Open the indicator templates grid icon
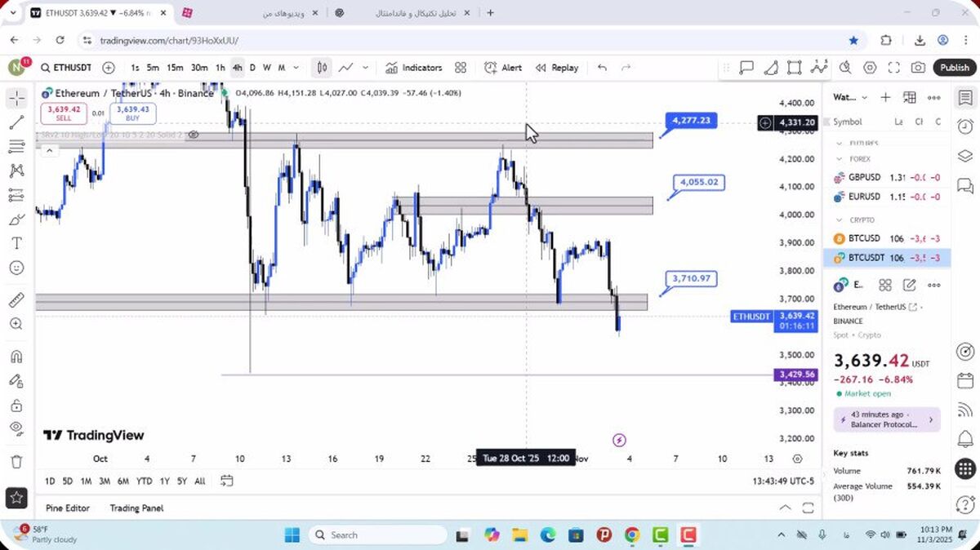This screenshot has height=550, width=980. pos(461,68)
